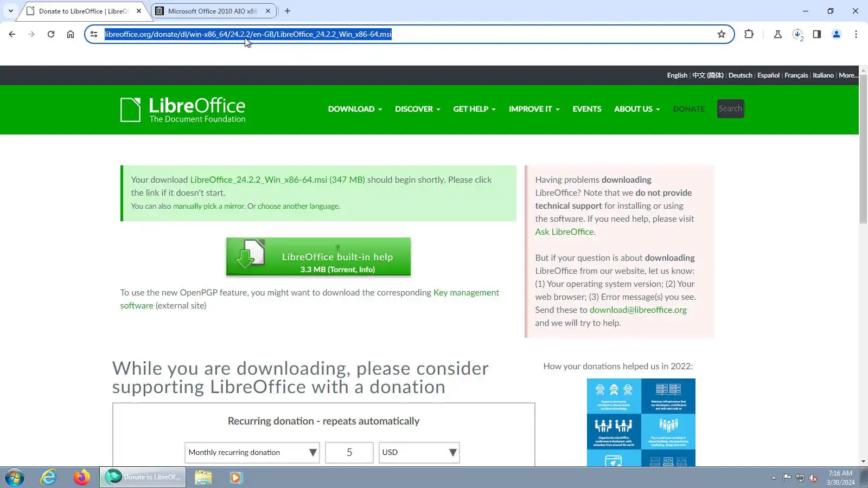The image size is (868, 488).
Task: Click the muted volume tray icon
Action: click(x=813, y=478)
